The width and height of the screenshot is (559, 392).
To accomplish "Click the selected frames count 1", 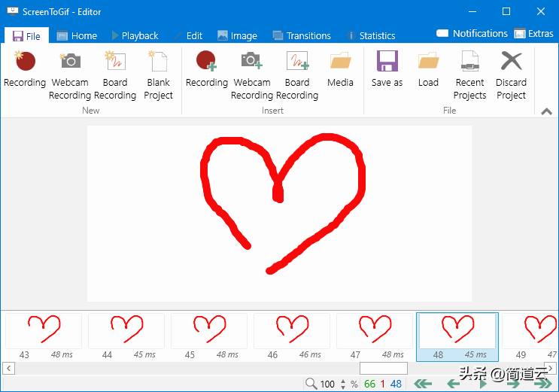I will click(382, 384).
